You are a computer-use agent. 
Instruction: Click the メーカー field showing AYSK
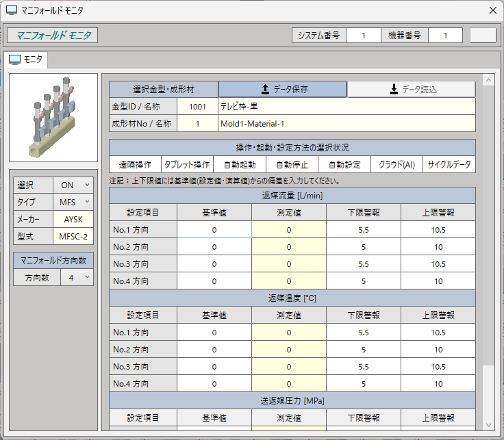coord(73,220)
